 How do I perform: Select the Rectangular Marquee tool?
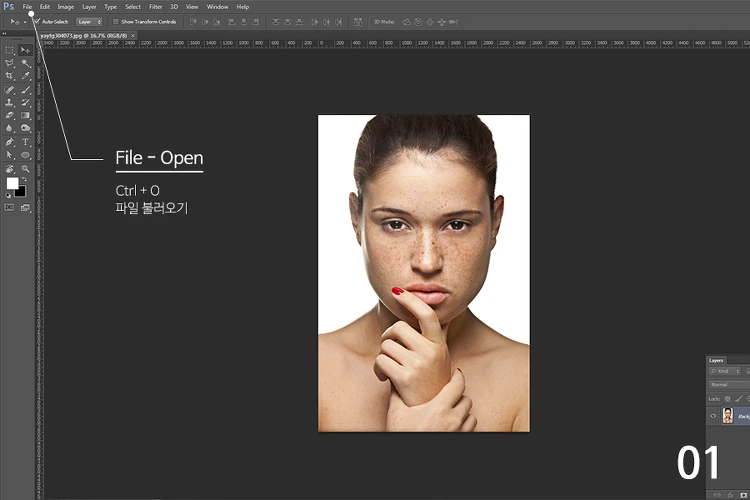click(x=10, y=50)
